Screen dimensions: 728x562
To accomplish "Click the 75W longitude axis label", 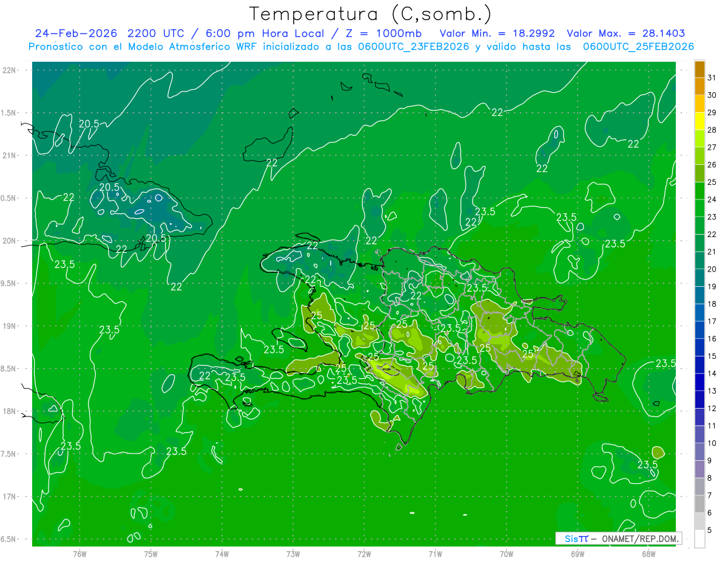I will click(x=151, y=554).
